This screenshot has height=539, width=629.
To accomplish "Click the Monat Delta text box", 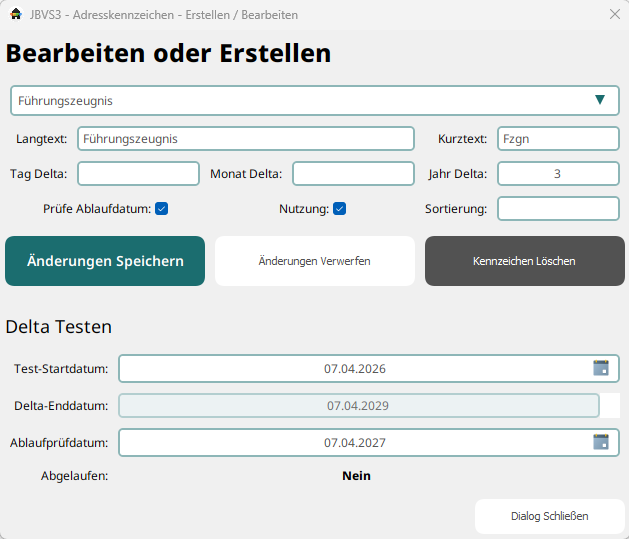I will pyautogui.click(x=353, y=174).
